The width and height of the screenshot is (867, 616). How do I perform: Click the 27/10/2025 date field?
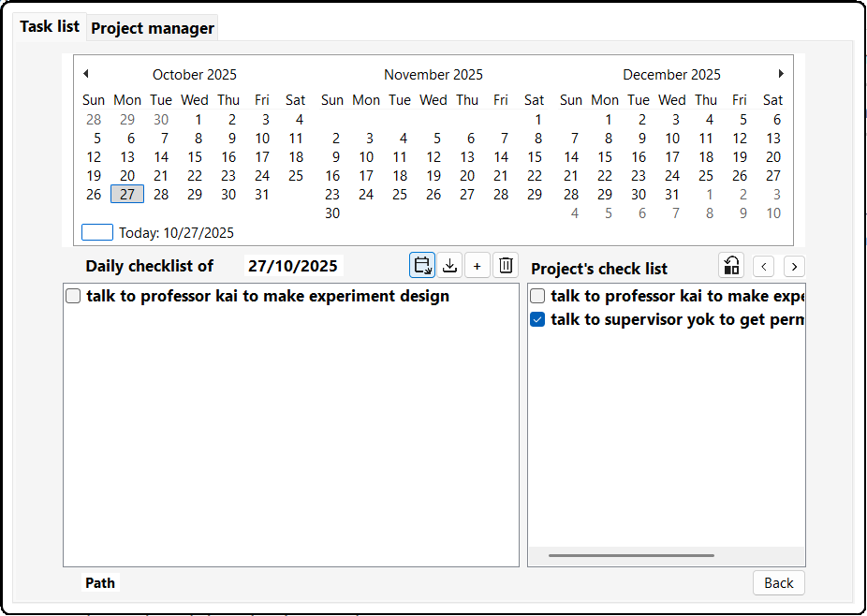(x=293, y=266)
